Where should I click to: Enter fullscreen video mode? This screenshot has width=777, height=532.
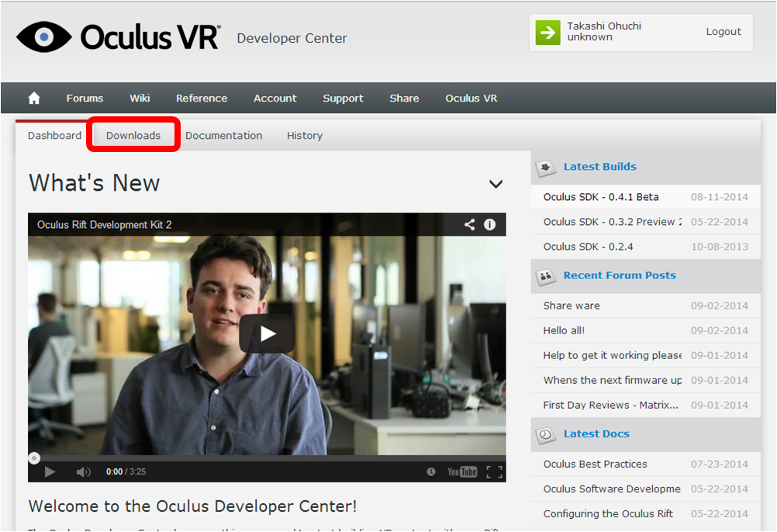pyautogui.click(x=494, y=472)
